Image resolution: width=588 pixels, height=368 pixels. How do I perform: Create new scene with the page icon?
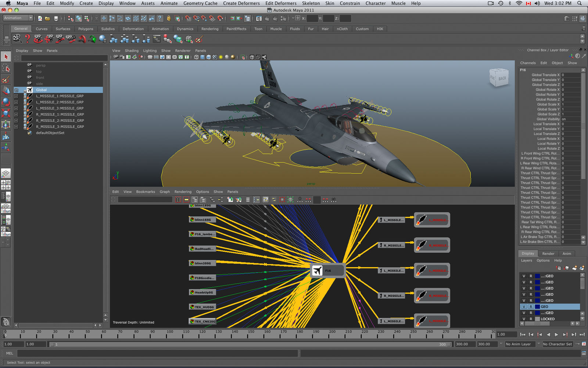click(40, 18)
